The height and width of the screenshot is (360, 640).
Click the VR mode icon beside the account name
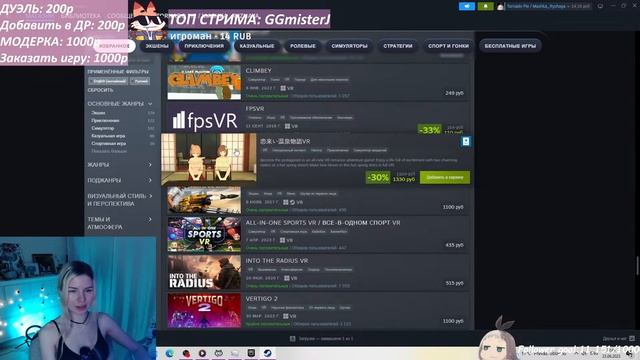[600, 6]
